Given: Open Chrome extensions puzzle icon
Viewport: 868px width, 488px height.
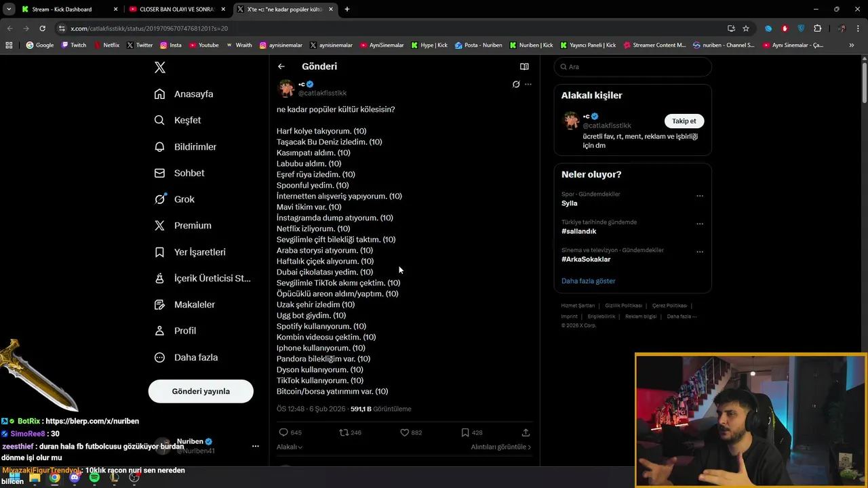Looking at the screenshot, I should pyautogui.click(x=817, y=28).
